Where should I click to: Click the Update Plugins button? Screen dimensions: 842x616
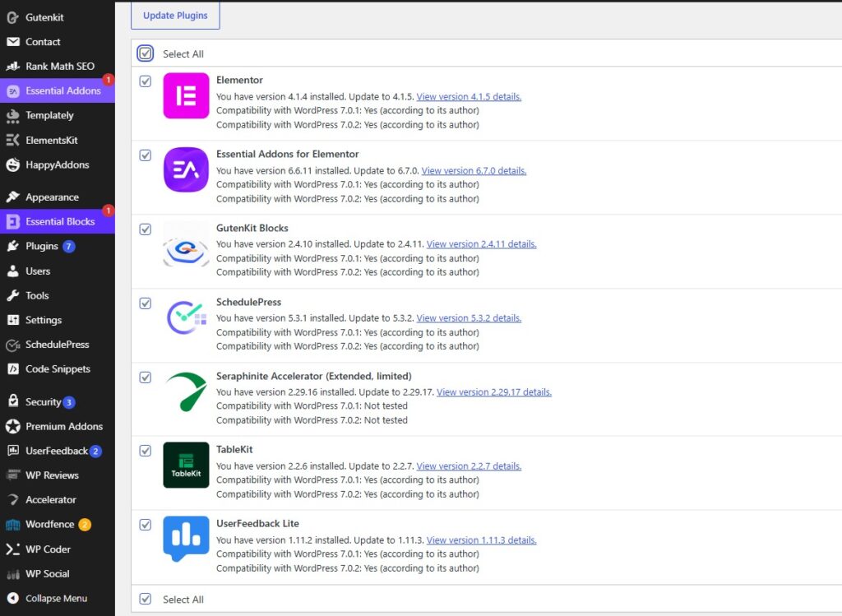tap(175, 16)
